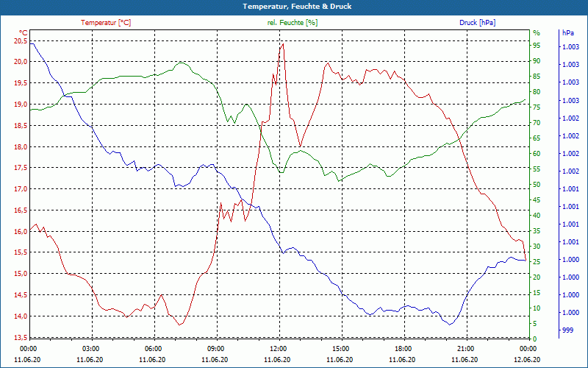Click the green '15' humidity axis tick
This screenshot has width=588, height=368.
point(537,293)
